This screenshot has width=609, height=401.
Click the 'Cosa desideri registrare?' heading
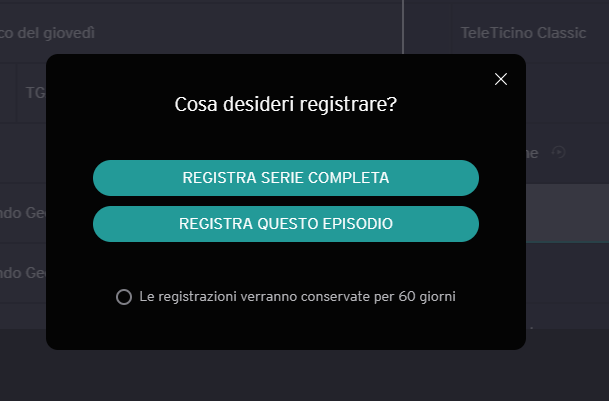coord(286,104)
